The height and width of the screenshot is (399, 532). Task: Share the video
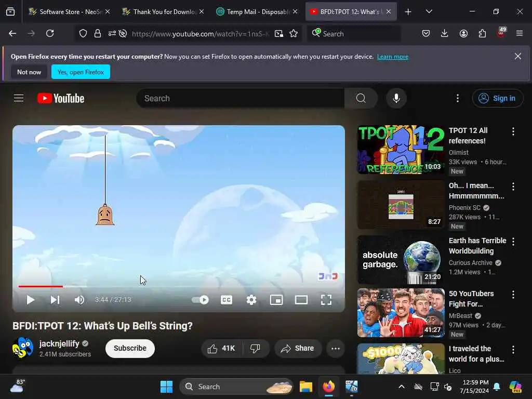298,349
